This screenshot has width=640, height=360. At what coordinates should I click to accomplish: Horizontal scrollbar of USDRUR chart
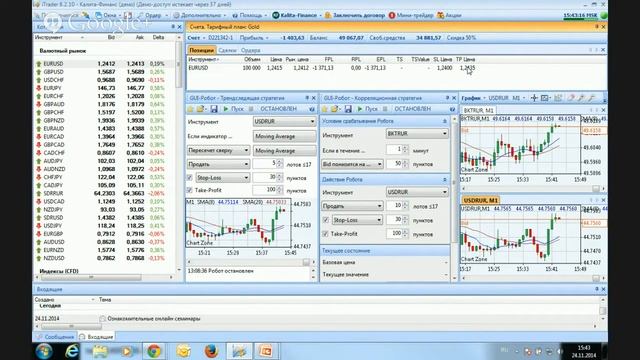[x=533, y=278]
